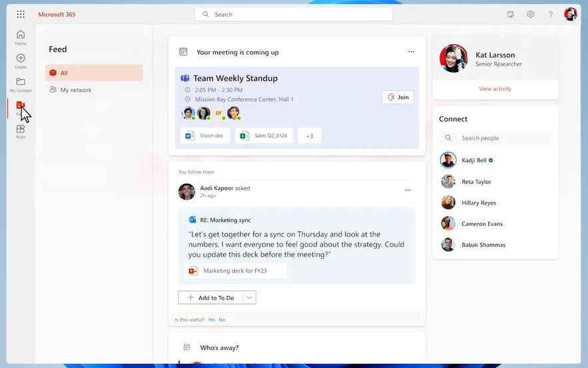Viewport: 588px width, 368px height.
Task: Click the RE: Marketing sync subject
Action: pos(225,220)
